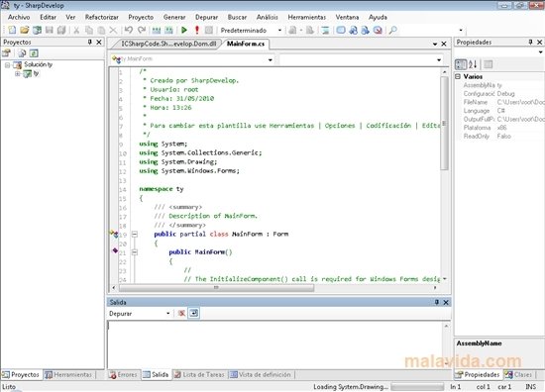Close the Salida panel
Image resolution: width=545 pixels, height=392 pixels.
[446, 302]
